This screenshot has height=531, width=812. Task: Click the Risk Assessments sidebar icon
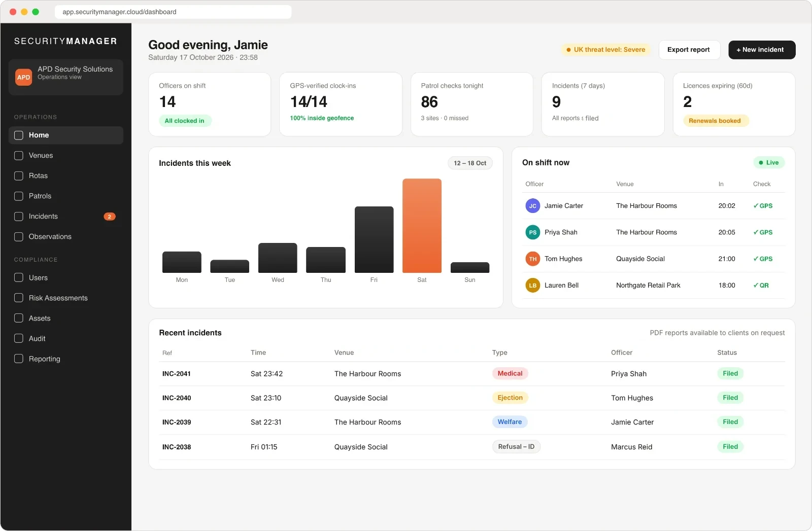click(x=19, y=298)
